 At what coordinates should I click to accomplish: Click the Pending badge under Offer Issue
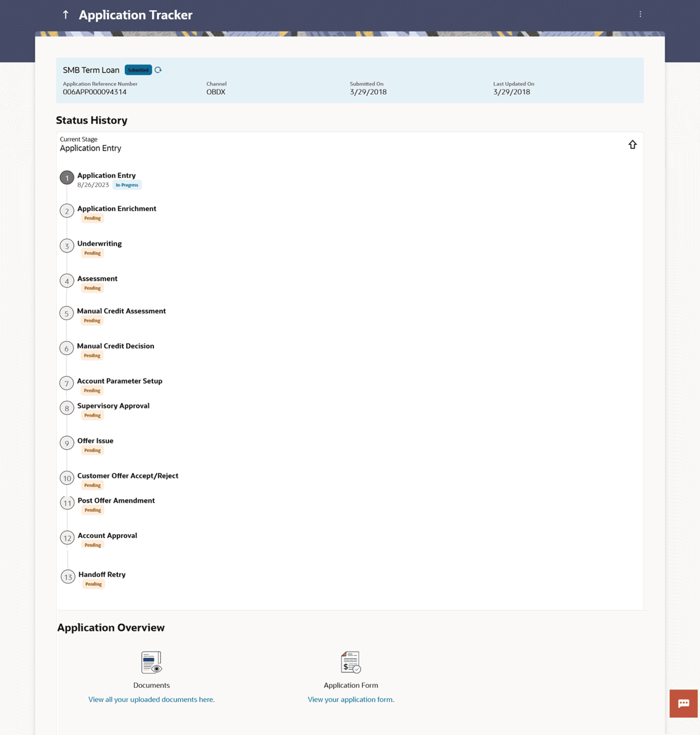(93, 450)
